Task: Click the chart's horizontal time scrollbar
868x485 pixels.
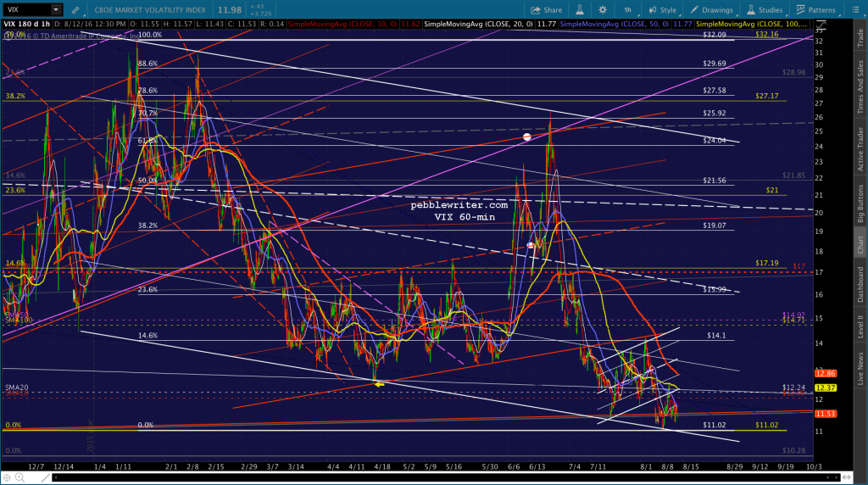Action: (x=447, y=477)
